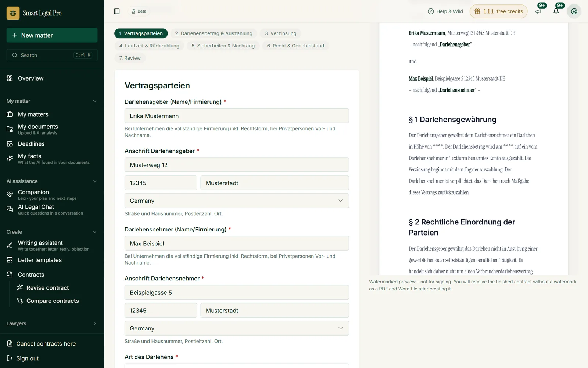588x368 pixels.
Task: Go to step 6 Recht & Gerichtsstand
Action: (295, 46)
